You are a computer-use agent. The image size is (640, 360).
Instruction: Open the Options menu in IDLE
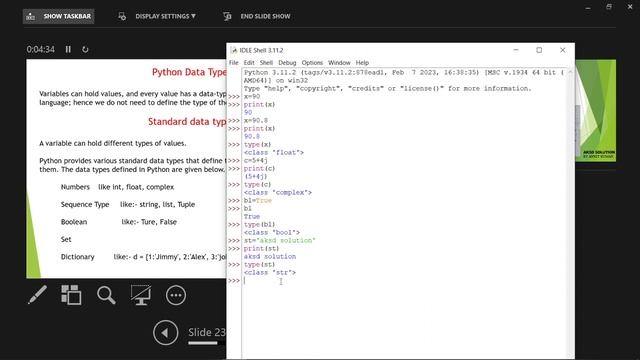312,63
